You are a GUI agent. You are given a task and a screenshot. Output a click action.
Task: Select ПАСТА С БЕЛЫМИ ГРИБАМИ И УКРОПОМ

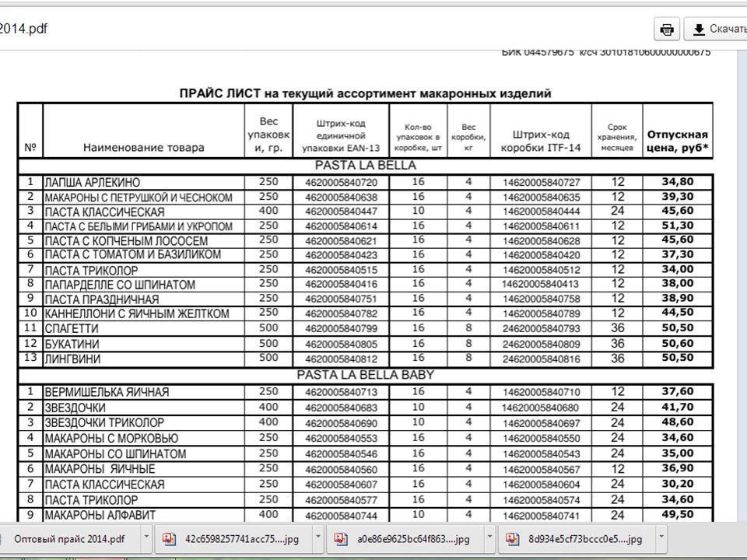(139, 226)
